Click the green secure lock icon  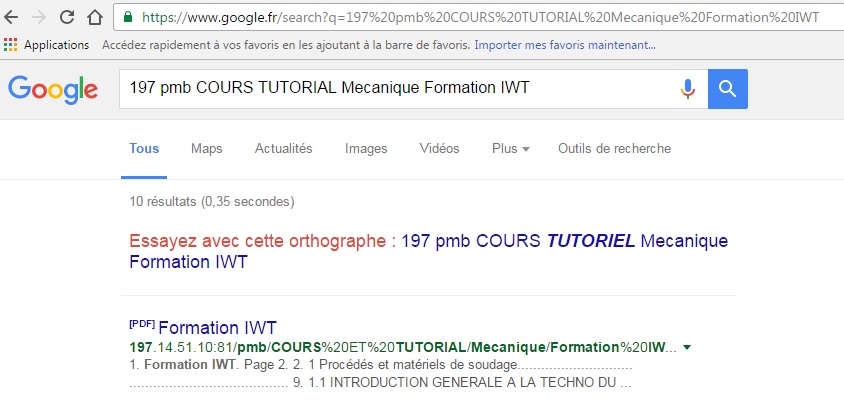click(127, 17)
